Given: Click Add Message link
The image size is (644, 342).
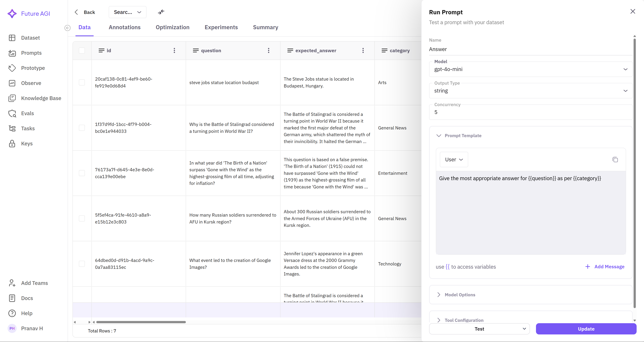Looking at the screenshot, I should click(x=605, y=267).
